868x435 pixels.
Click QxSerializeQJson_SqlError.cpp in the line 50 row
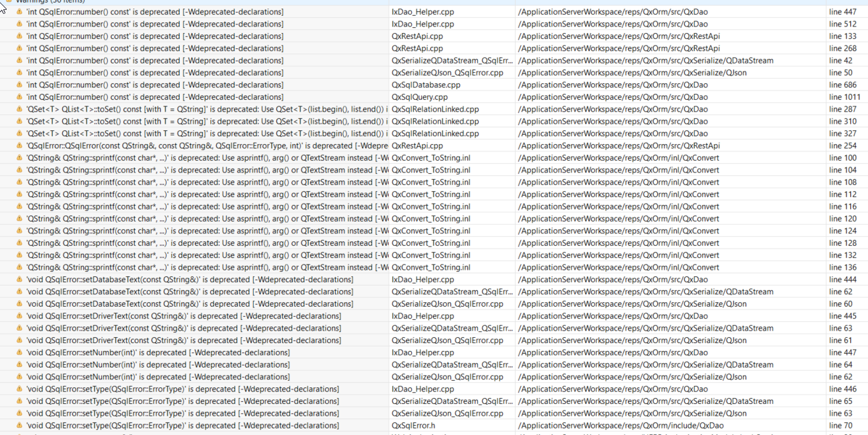(448, 73)
